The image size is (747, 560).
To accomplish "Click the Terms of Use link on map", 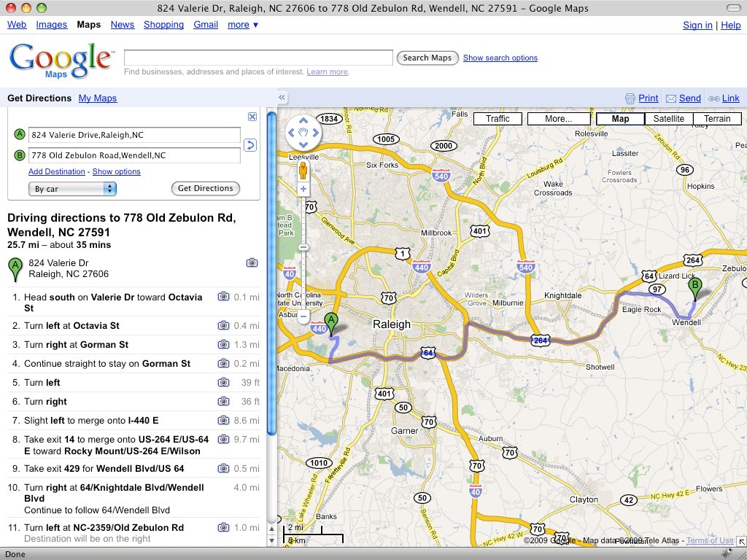I will [x=710, y=540].
